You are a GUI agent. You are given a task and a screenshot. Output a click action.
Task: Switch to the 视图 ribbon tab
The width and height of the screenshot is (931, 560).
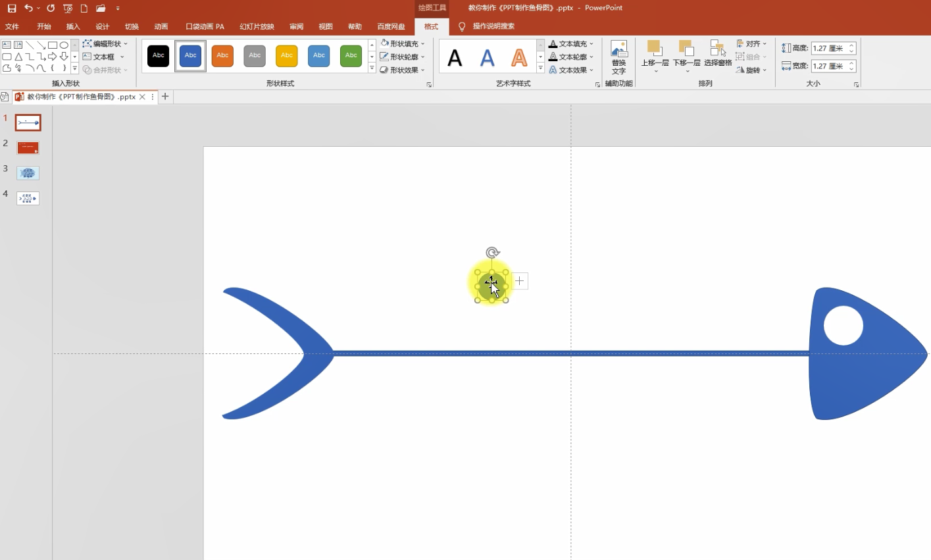pyautogui.click(x=326, y=27)
